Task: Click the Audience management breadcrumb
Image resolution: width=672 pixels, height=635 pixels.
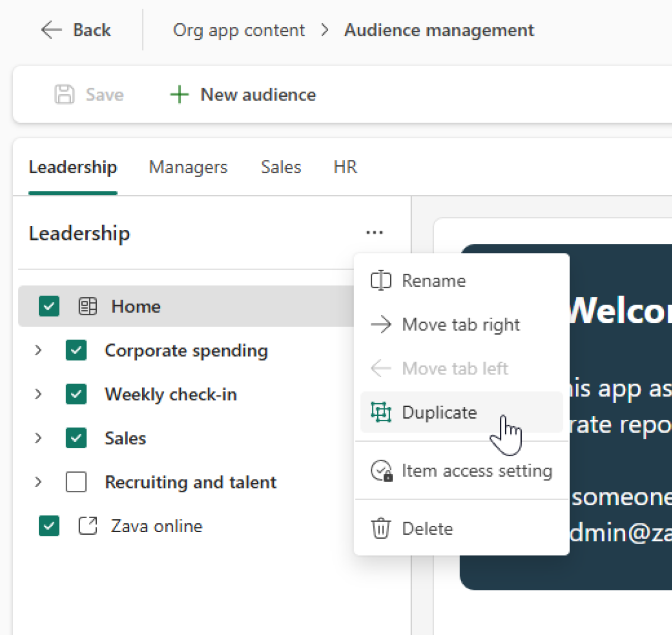Action: (x=439, y=30)
